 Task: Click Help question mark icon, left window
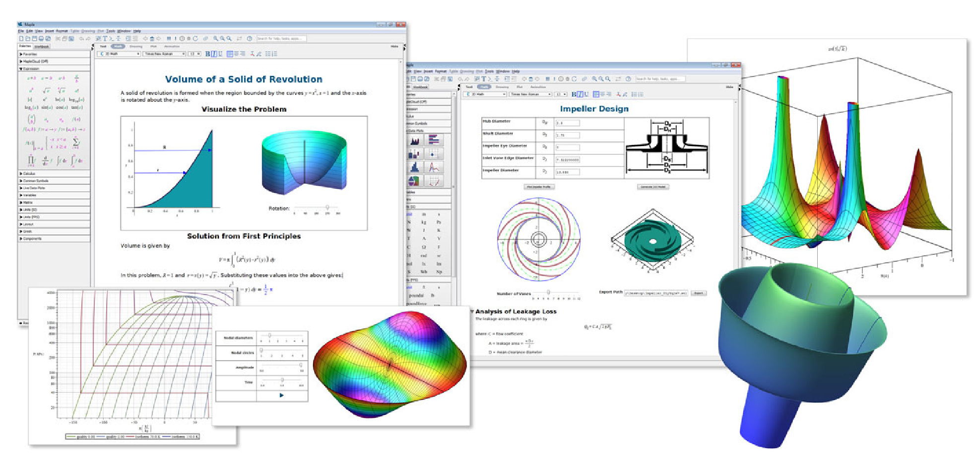(250, 38)
